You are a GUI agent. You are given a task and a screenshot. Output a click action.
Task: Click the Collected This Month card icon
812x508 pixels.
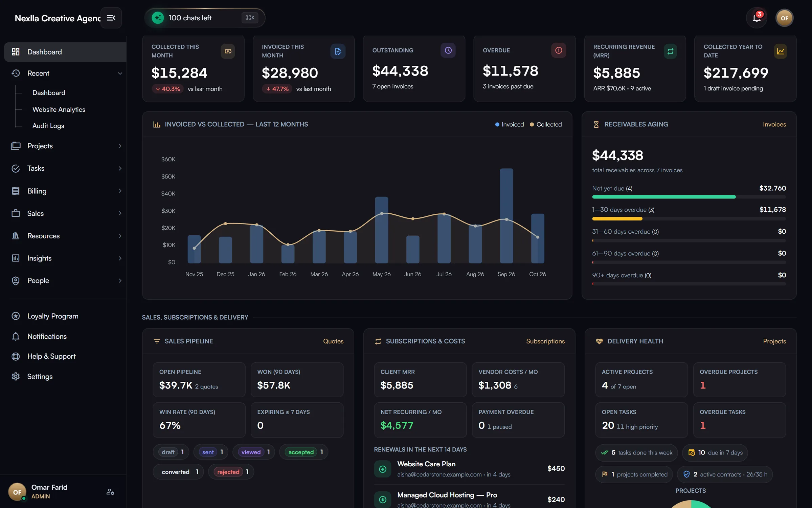coord(228,51)
